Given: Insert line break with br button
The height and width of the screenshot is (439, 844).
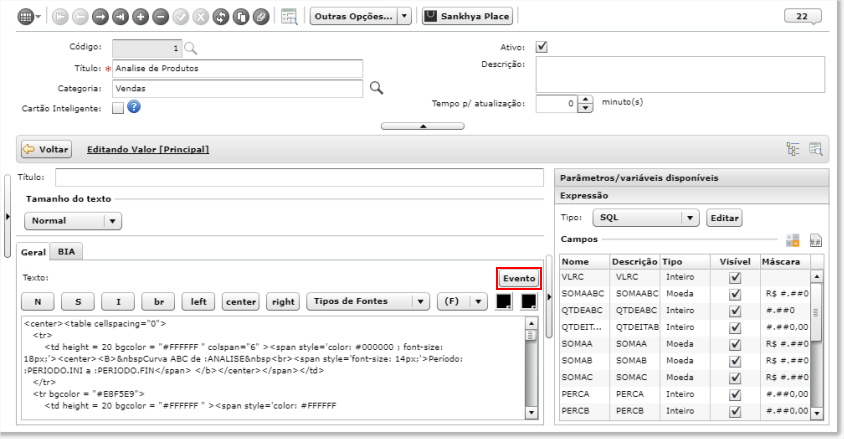Looking at the screenshot, I should (x=159, y=301).
